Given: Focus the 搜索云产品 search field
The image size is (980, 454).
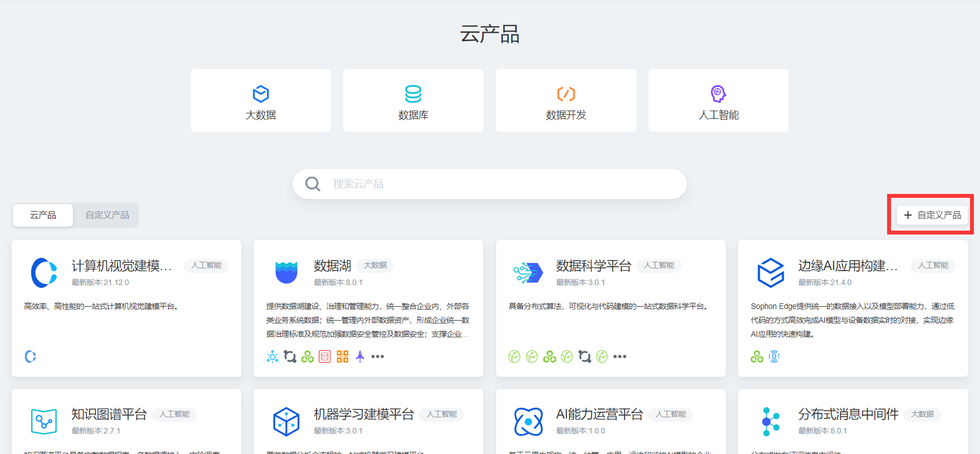Looking at the screenshot, I should pos(489,184).
